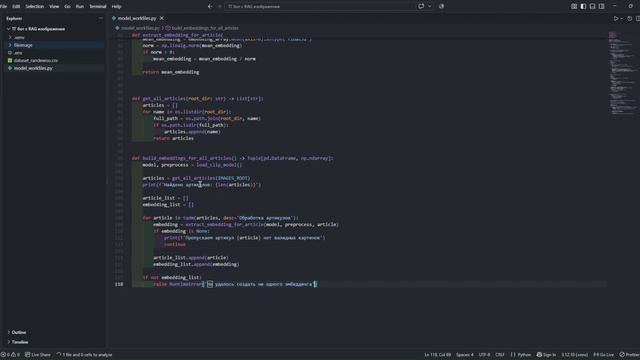640x360 pixels.
Task: Split the editor to the right
Action: point(638,18)
